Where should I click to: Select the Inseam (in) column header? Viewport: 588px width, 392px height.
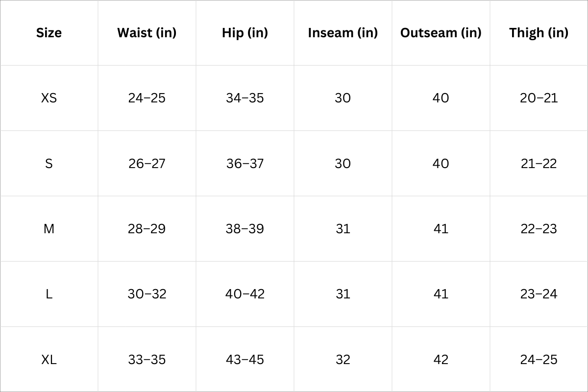343,33
